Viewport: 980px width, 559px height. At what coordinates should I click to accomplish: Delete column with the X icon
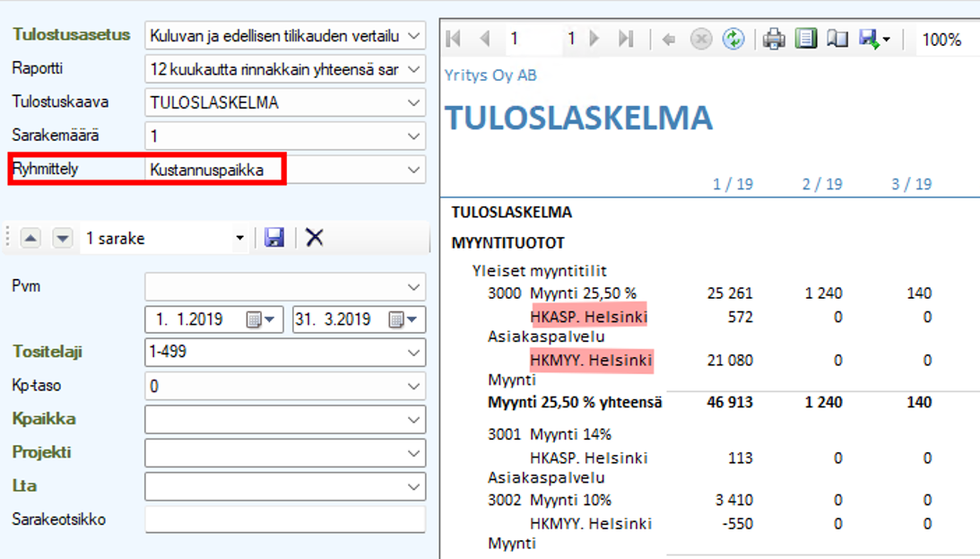click(x=314, y=238)
